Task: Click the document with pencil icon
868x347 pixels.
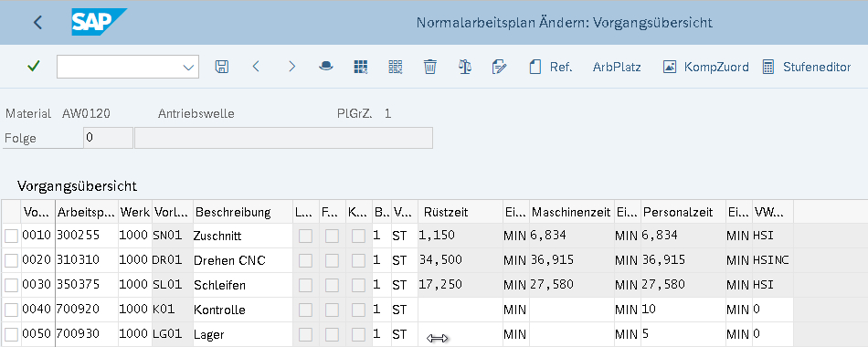Action: [499, 67]
